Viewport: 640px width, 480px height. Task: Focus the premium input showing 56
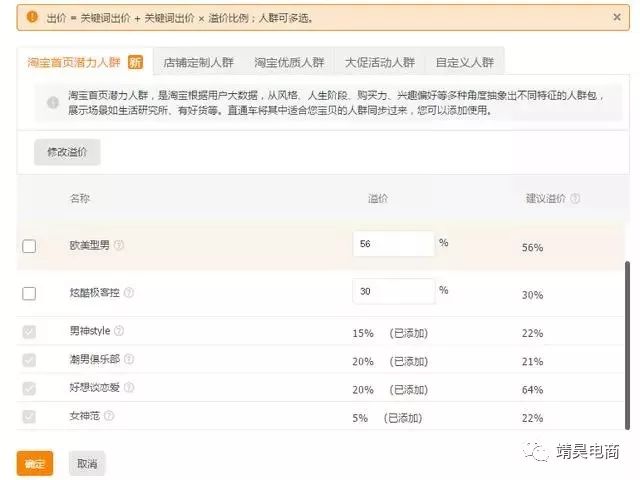click(393, 244)
